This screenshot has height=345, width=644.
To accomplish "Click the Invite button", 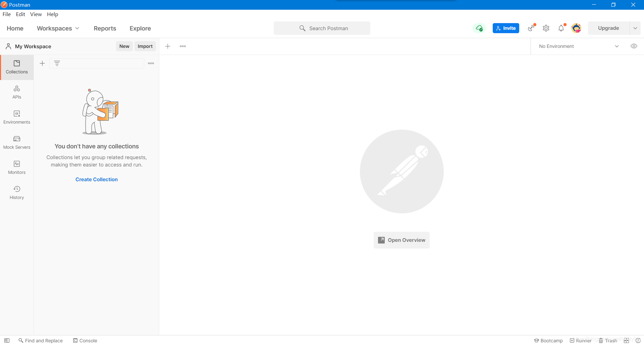I will coord(506,28).
